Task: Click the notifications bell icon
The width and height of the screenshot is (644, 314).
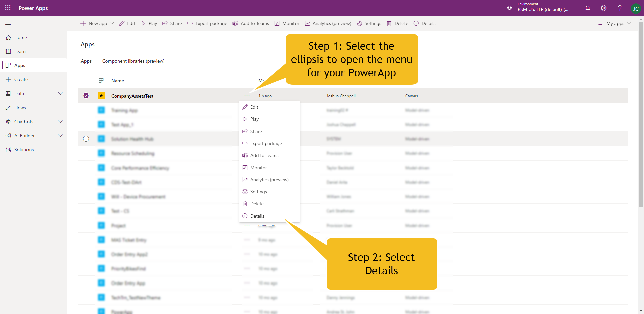Action: (x=588, y=8)
